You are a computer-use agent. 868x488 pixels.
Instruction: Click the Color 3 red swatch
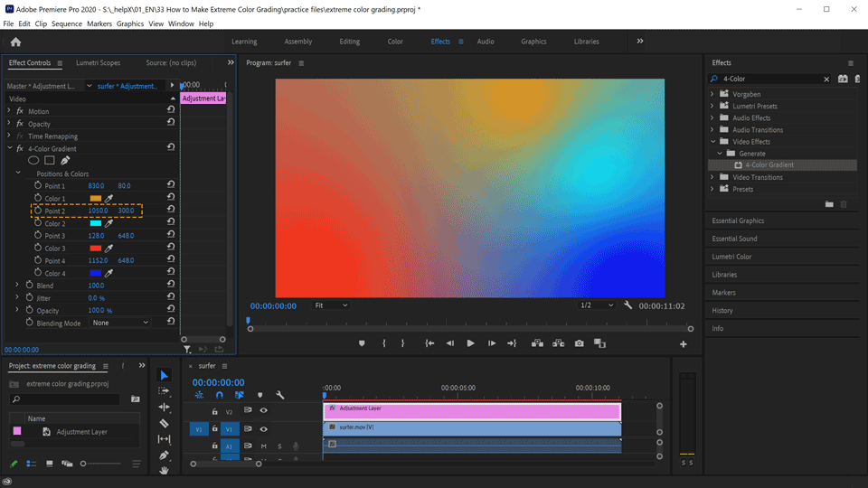pos(96,248)
